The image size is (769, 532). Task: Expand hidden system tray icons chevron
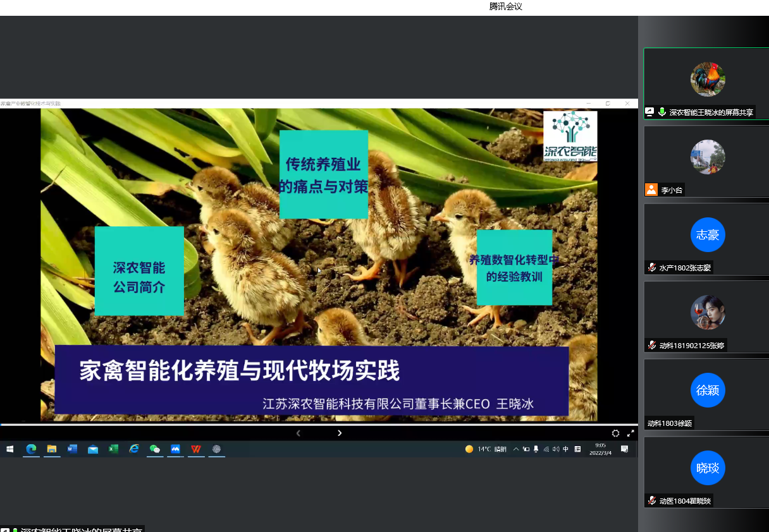coord(516,449)
